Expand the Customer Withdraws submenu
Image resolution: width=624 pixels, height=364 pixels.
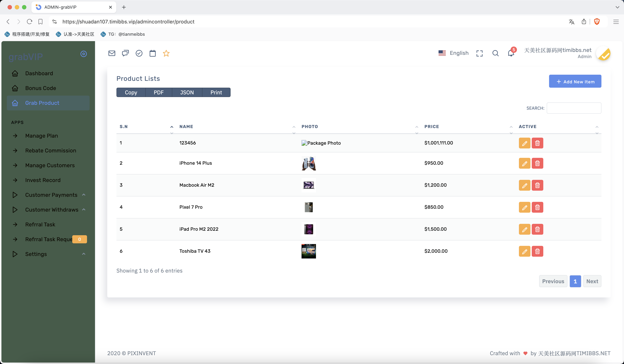tap(52, 210)
